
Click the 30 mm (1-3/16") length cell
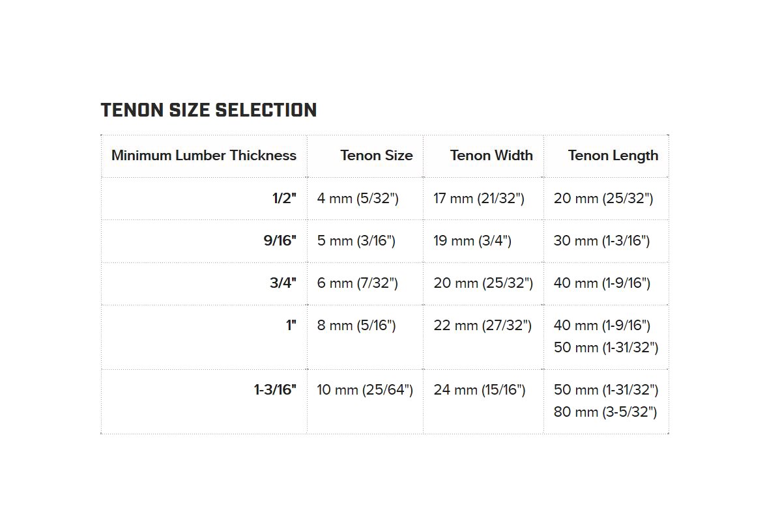click(602, 241)
